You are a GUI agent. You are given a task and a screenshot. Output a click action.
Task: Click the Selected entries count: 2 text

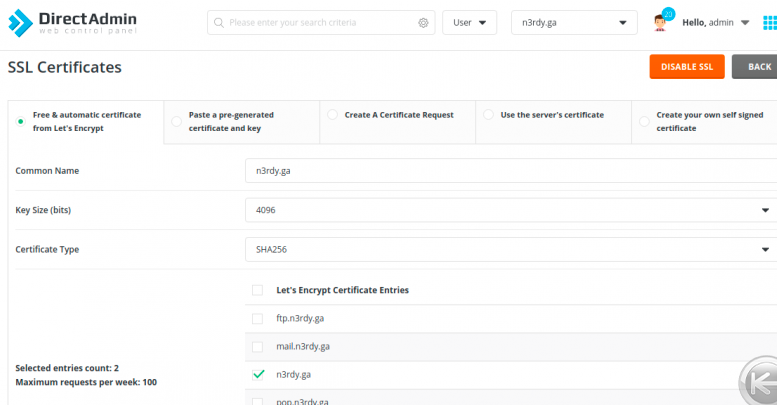pyautogui.click(x=67, y=368)
